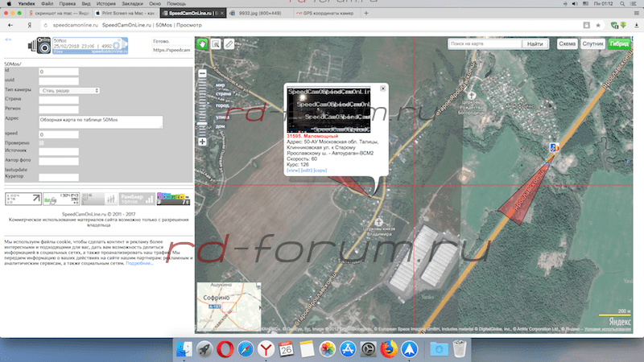Image resolution: width=644 pixels, height=362 pixels.
Task: Open Finder from the Dock
Action: click(x=184, y=349)
